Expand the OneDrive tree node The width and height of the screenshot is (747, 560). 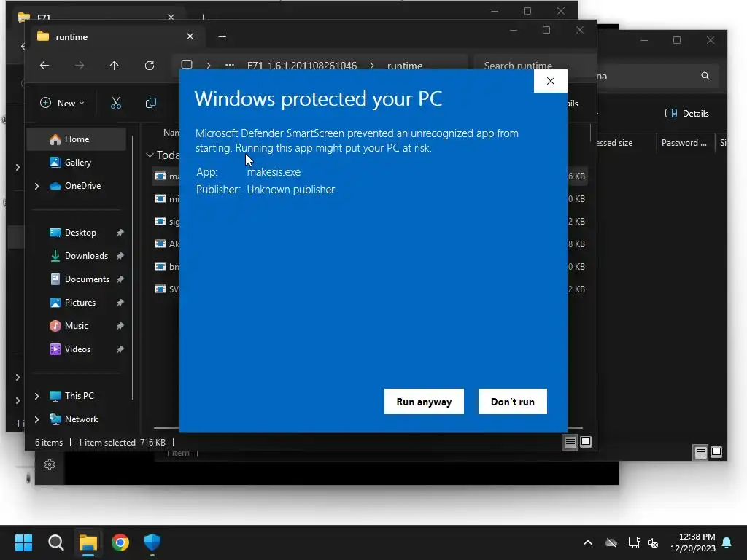click(36, 186)
